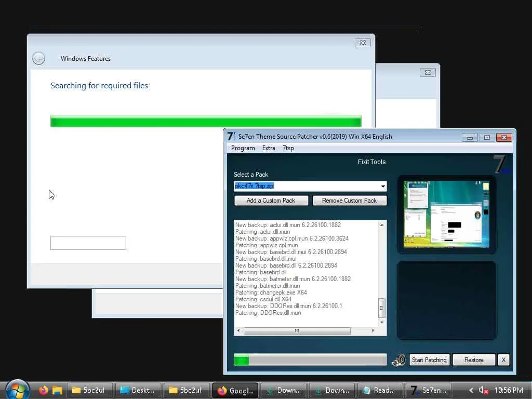532x399 pixels.
Task: Select log line 'New backup: aclui.dll.mun 6.2.26100.1882'
Action: coord(288,225)
